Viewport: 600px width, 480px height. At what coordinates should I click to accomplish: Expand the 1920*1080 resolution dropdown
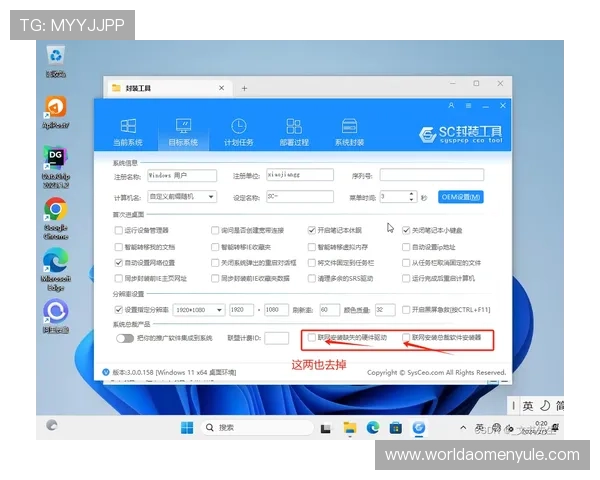(219, 310)
